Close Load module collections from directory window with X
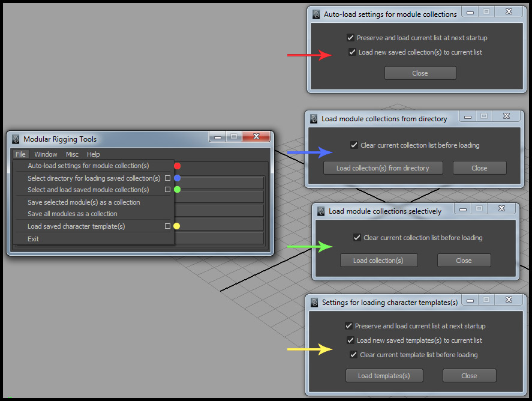This screenshot has width=532, height=401. tap(507, 116)
